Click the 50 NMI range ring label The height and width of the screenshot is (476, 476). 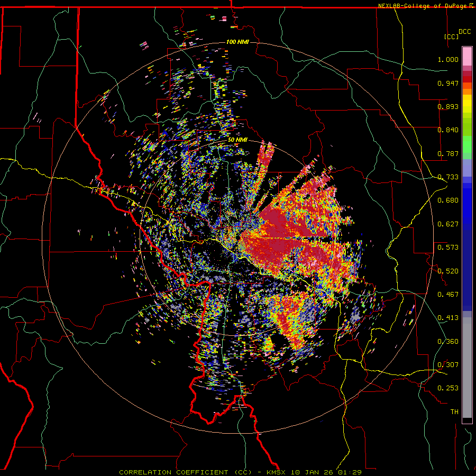click(x=237, y=140)
